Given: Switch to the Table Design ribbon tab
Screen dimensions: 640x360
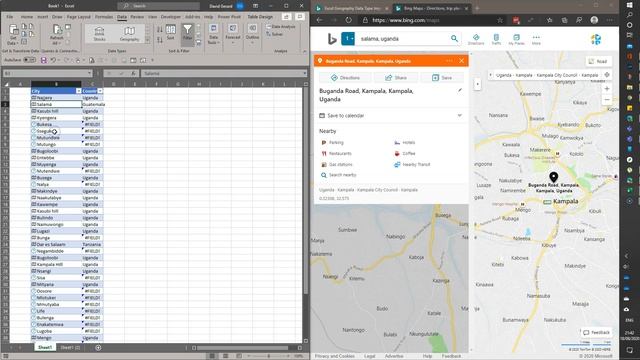Looking at the screenshot, I should 260,17.
